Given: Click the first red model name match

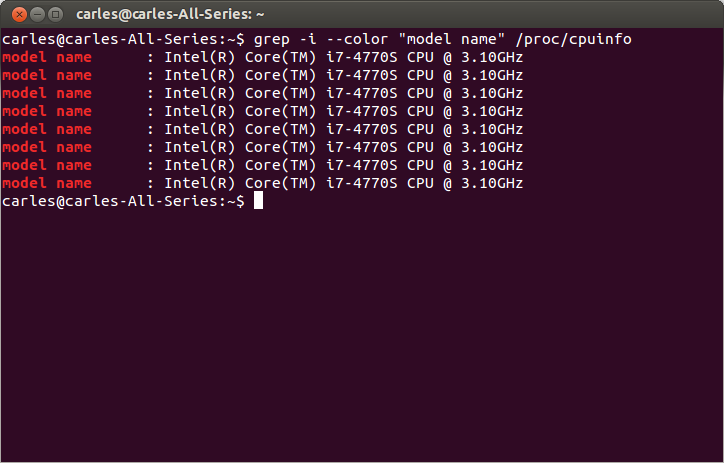Looking at the screenshot, I should coord(47,57).
